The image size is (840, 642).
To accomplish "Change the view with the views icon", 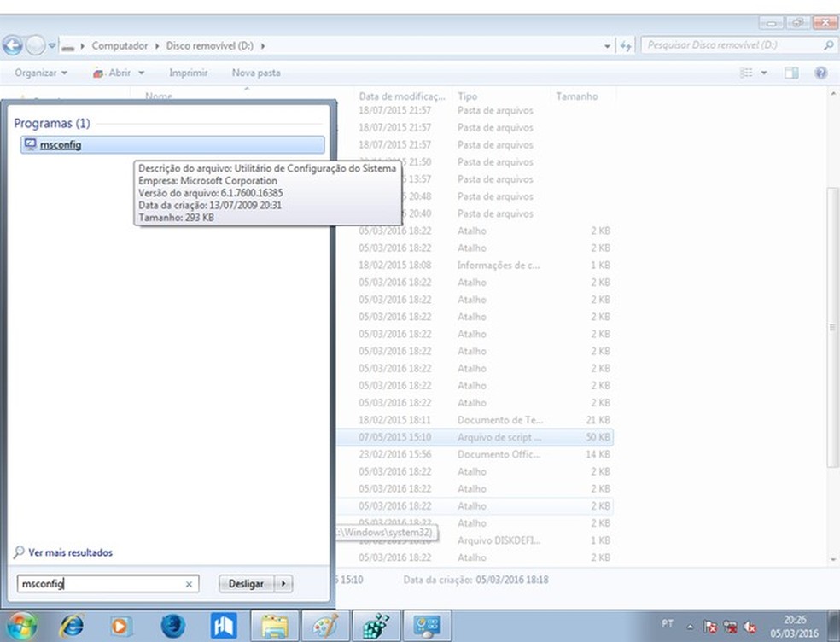I will (x=746, y=73).
